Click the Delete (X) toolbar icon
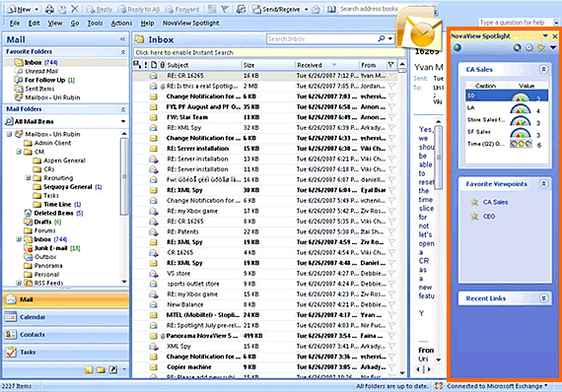This screenshot has height=392, width=562. [75, 9]
